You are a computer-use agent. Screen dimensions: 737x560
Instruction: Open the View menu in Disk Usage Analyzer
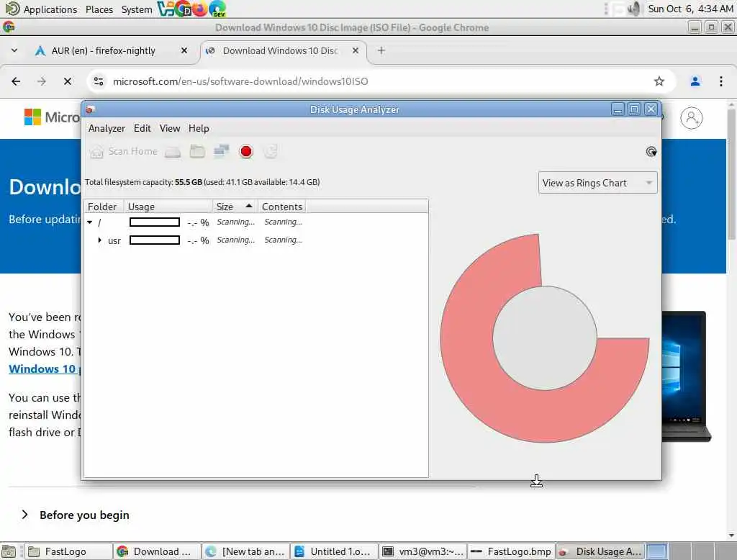click(170, 128)
